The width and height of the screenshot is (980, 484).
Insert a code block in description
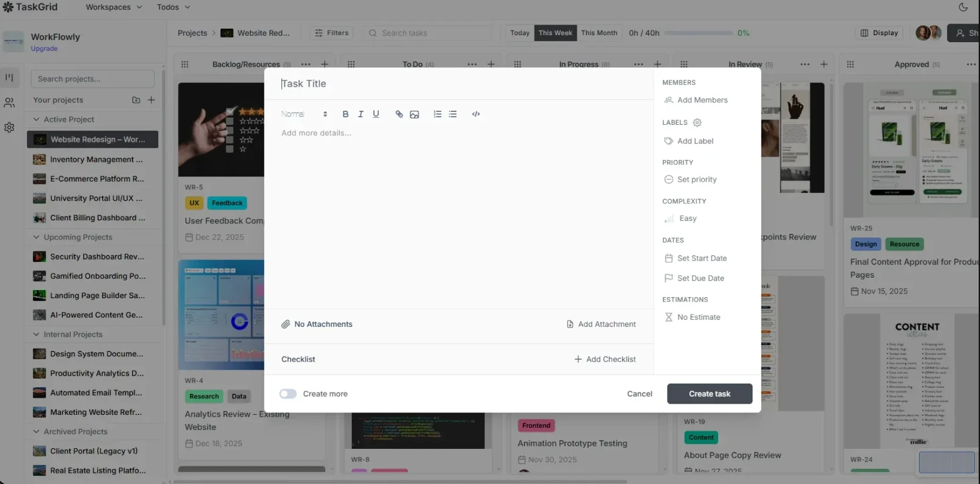[x=476, y=114]
